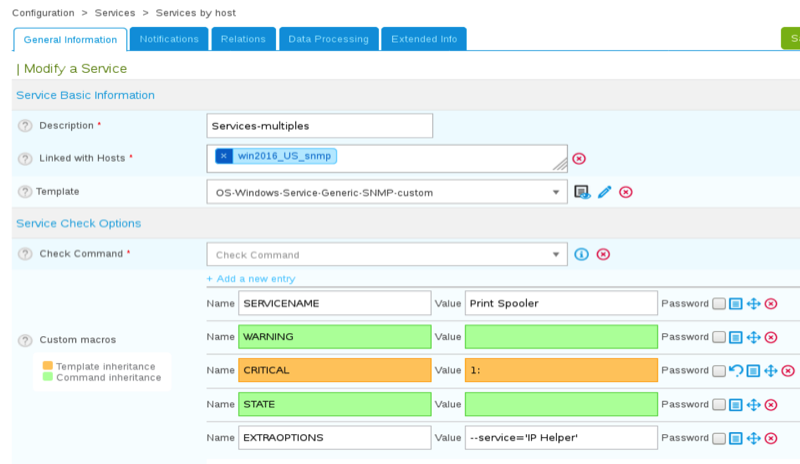Click the help icon beside Custom macros
800x464 pixels.
click(x=25, y=340)
